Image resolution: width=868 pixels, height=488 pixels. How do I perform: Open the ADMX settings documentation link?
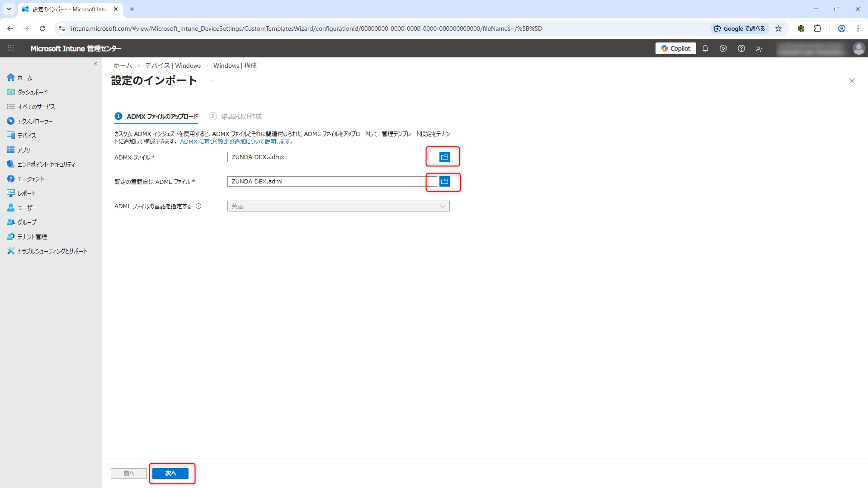click(x=237, y=141)
